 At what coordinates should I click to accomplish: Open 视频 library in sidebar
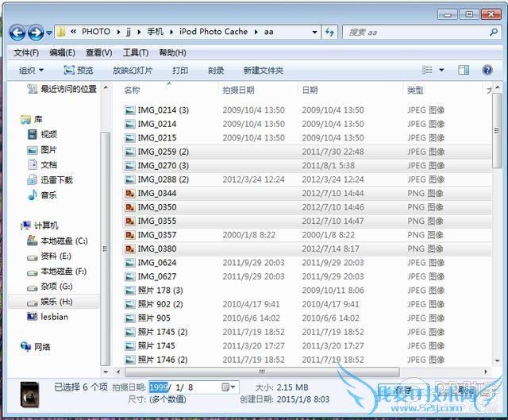pyautogui.click(x=42, y=134)
